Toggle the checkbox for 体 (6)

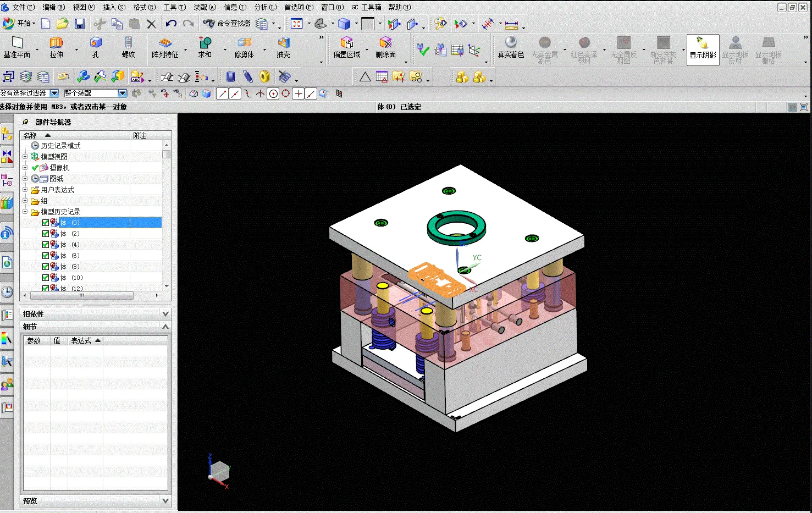tap(46, 256)
